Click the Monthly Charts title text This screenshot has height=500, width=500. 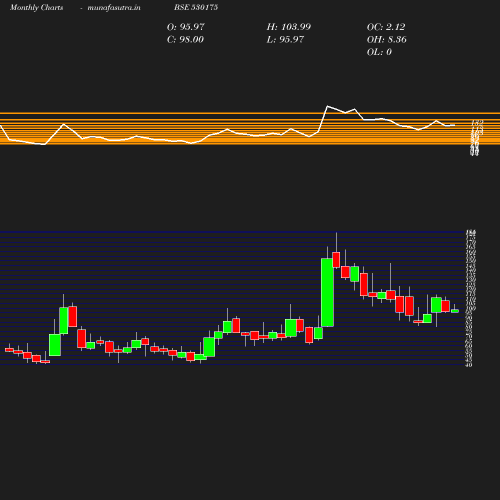tap(37, 8)
